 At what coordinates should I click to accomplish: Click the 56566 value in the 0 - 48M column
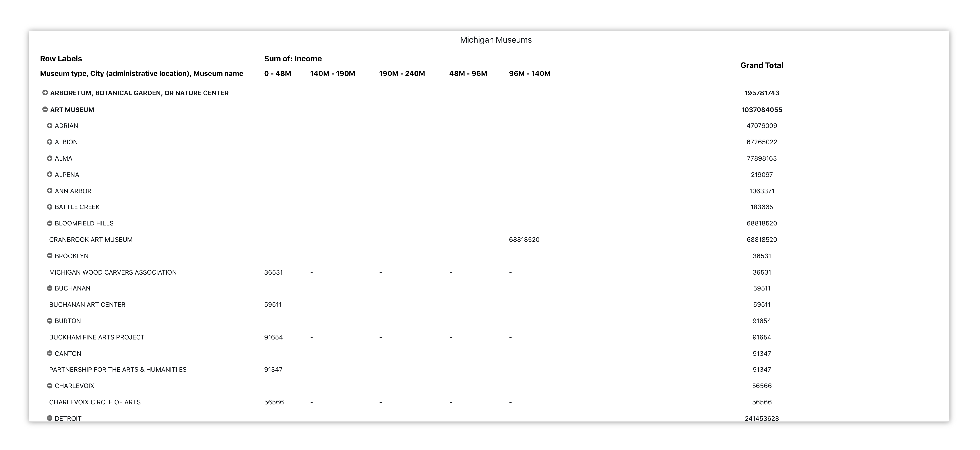pos(274,402)
